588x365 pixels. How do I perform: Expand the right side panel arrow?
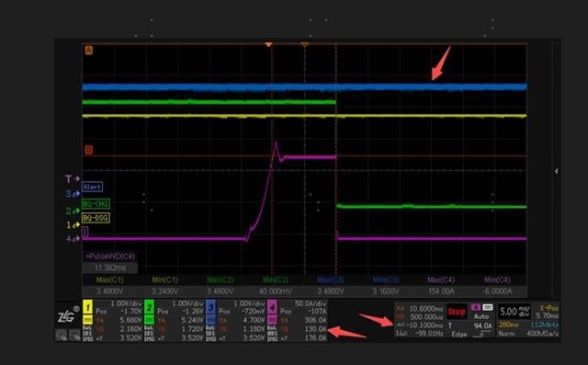tap(557, 171)
